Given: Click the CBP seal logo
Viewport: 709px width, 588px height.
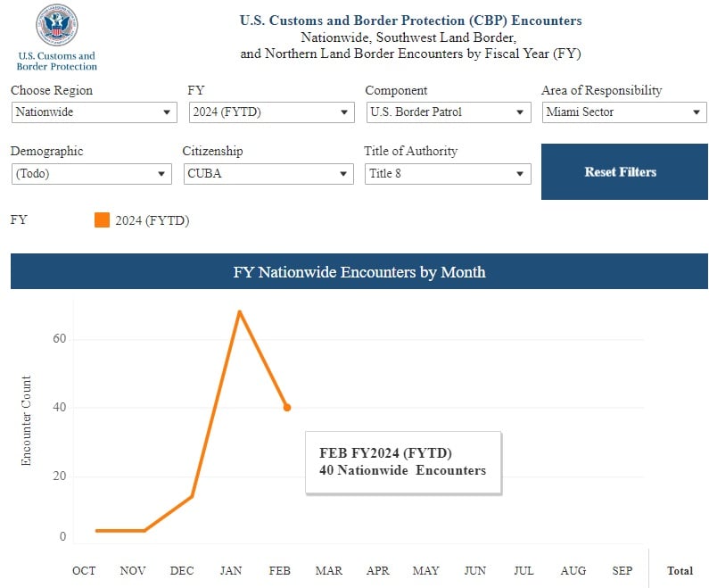Looking at the screenshot, I should point(57,26).
